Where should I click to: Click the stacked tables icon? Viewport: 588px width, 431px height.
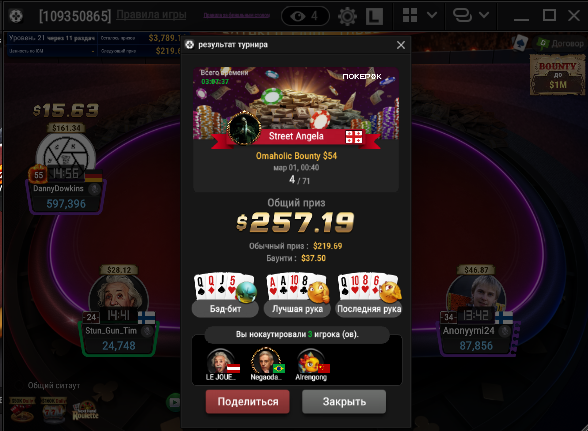(462, 15)
